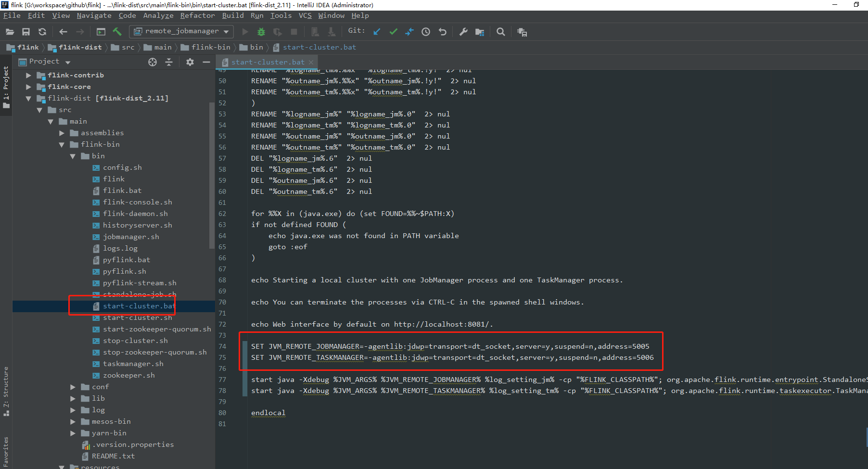Select file in project with the crosshair icon
This screenshot has width=868, height=469.
pos(153,62)
